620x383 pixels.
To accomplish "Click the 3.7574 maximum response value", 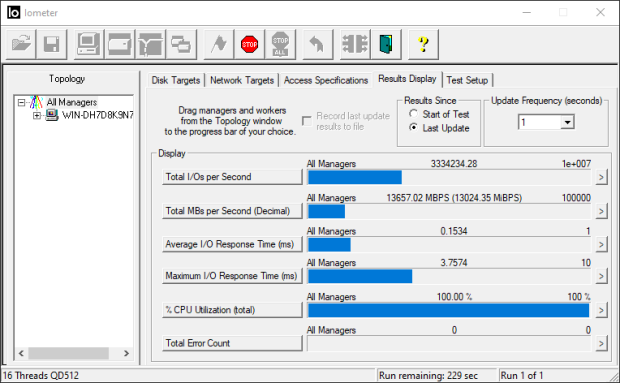I will (454, 263).
